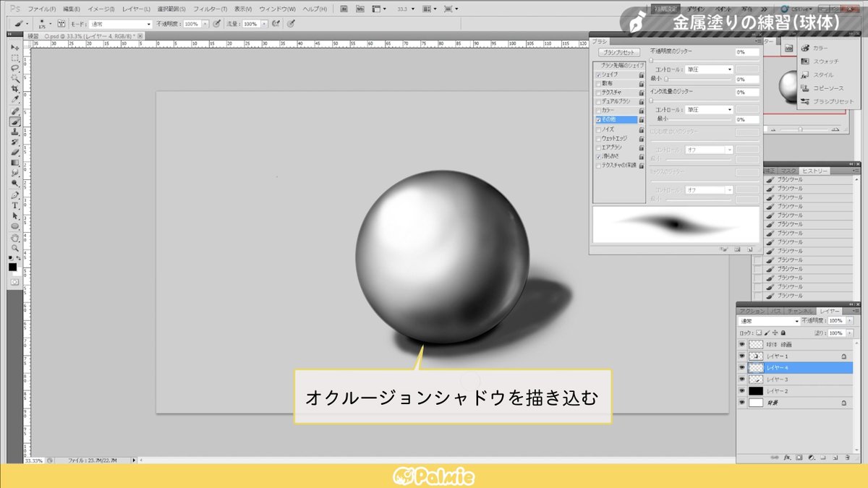Click the レイヤー 1 layer thumbnail

tap(756, 356)
